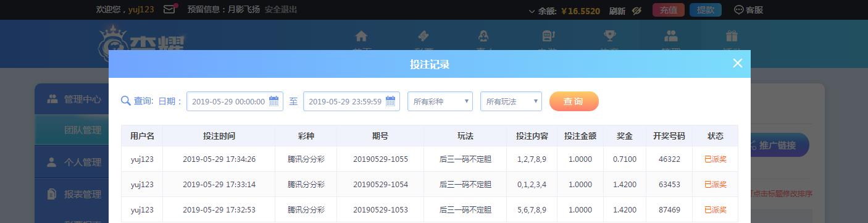Open the trophy nav icon
Image resolution: width=868 pixels, height=223 pixels.
tap(609, 36)
